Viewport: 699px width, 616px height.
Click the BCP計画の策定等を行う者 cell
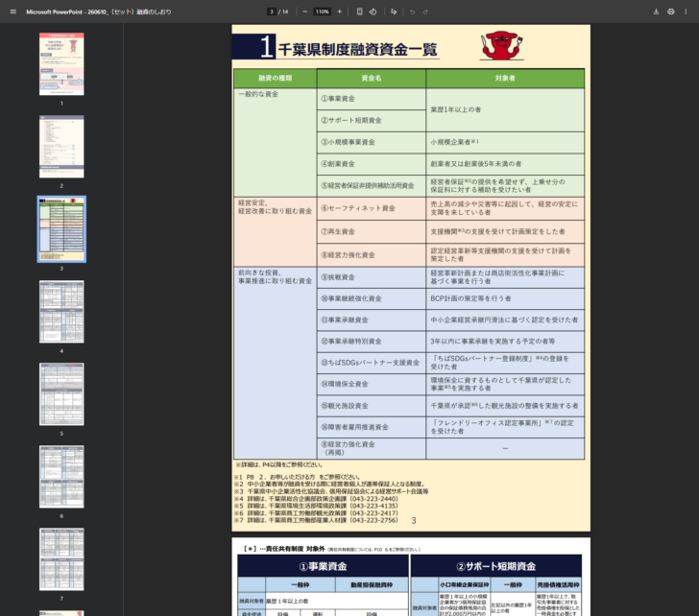[x=505, y=298]
